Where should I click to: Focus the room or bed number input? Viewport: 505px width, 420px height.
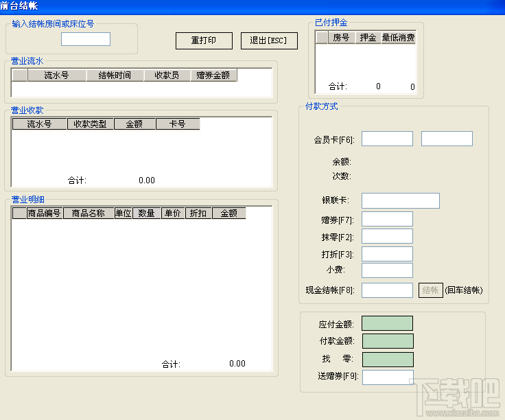pos(86,39)
